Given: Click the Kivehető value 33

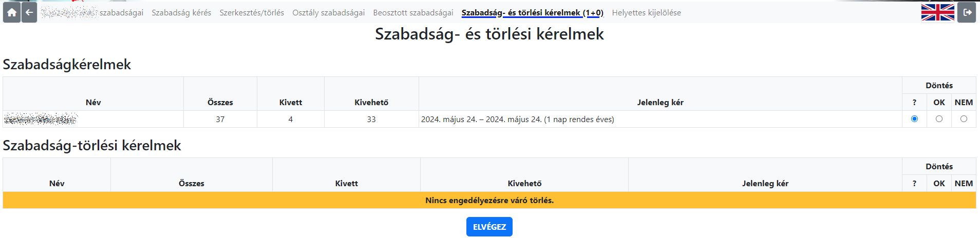Looking at the screenshot, I should [x=371, y=119].
